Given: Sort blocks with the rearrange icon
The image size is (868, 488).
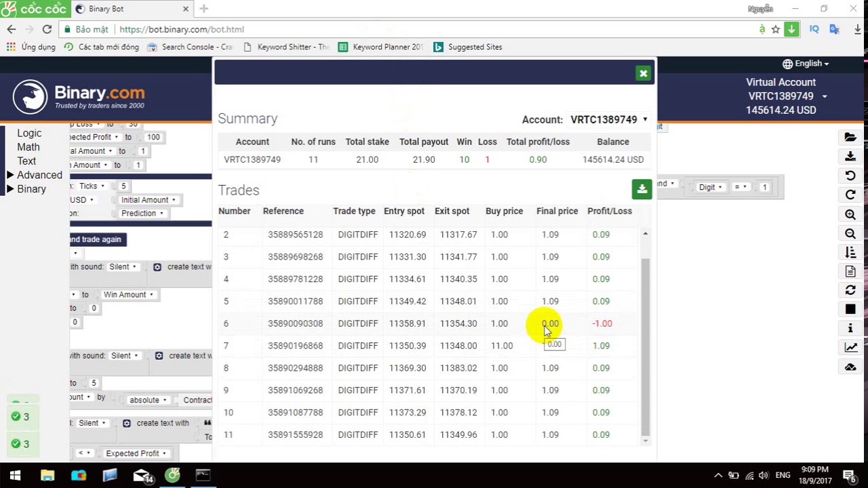Looking at the screenshot, I should click(850, 252).
